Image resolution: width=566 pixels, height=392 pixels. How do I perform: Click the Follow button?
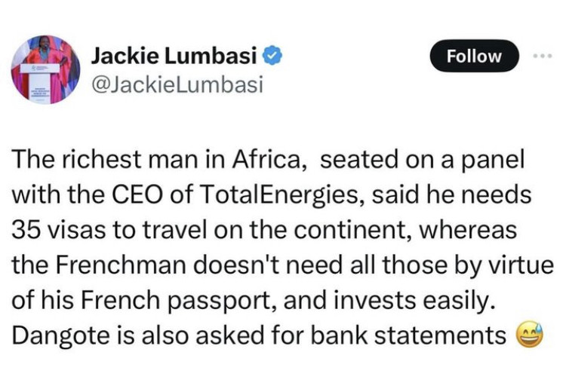coord(474,56)
